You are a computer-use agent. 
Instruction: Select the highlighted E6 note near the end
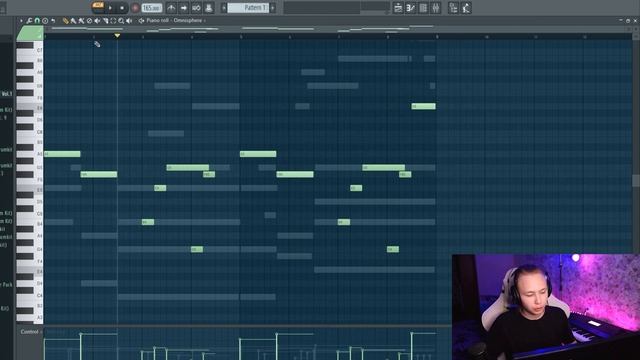pyautogui.click(x=423, y=106)
